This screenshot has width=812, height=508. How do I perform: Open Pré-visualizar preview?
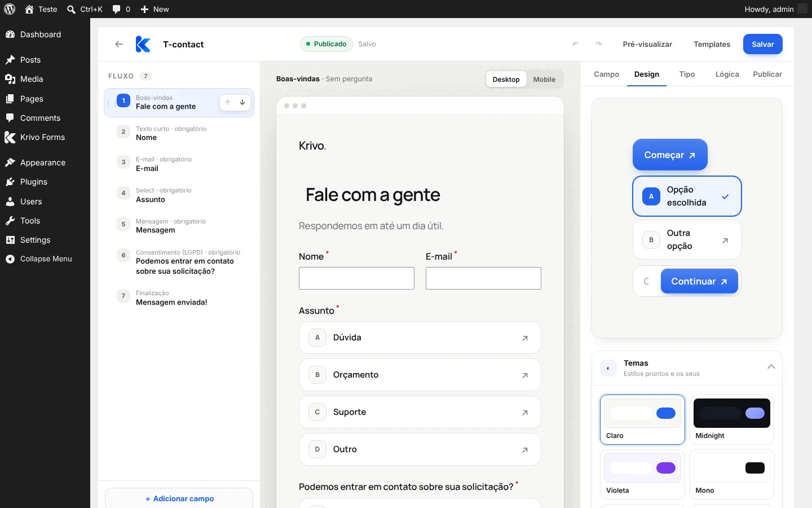coord(647,44)
